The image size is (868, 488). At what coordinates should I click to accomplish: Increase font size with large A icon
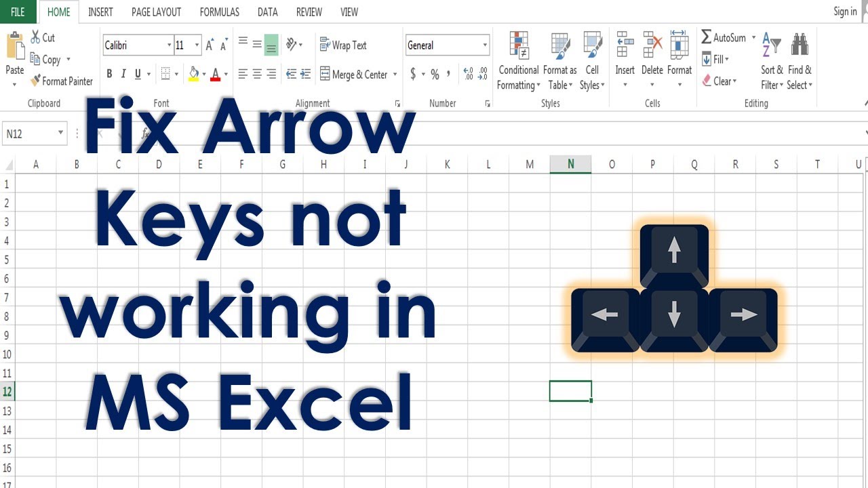point(210,45)
